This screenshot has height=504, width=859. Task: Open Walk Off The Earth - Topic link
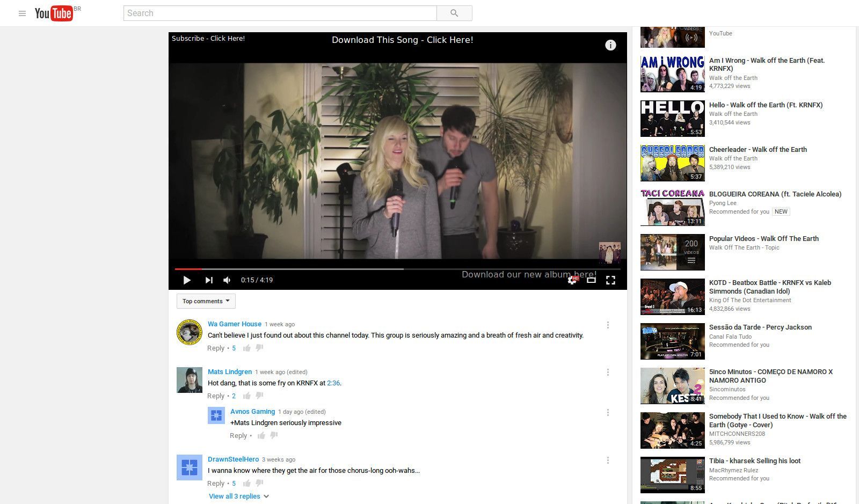pyautogui.click(x=744, y=247)
